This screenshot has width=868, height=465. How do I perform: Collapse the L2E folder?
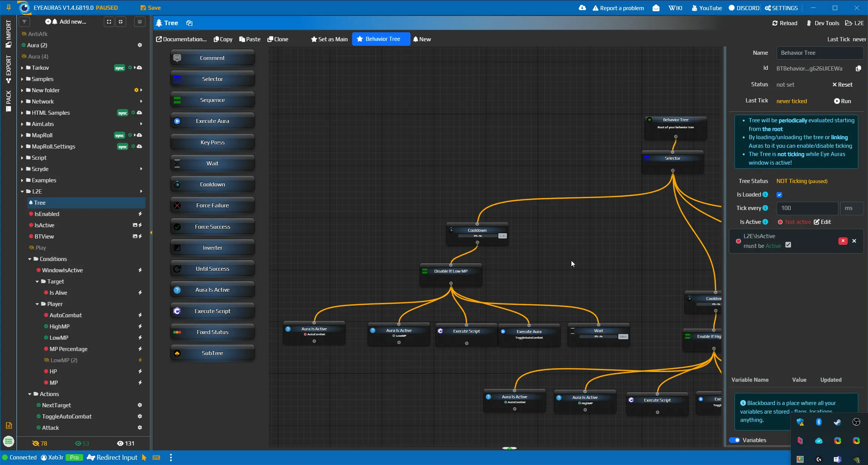pyautogui.click(x=22, y=191)
